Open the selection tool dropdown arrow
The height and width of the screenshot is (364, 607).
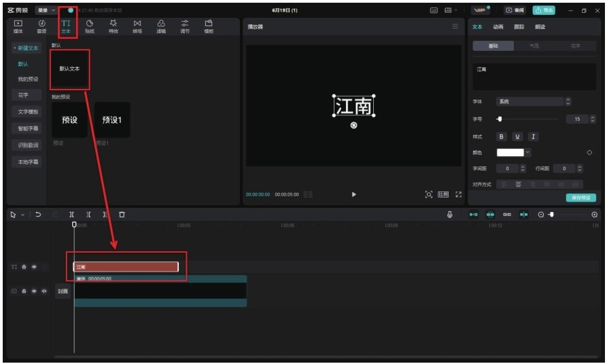23,215
